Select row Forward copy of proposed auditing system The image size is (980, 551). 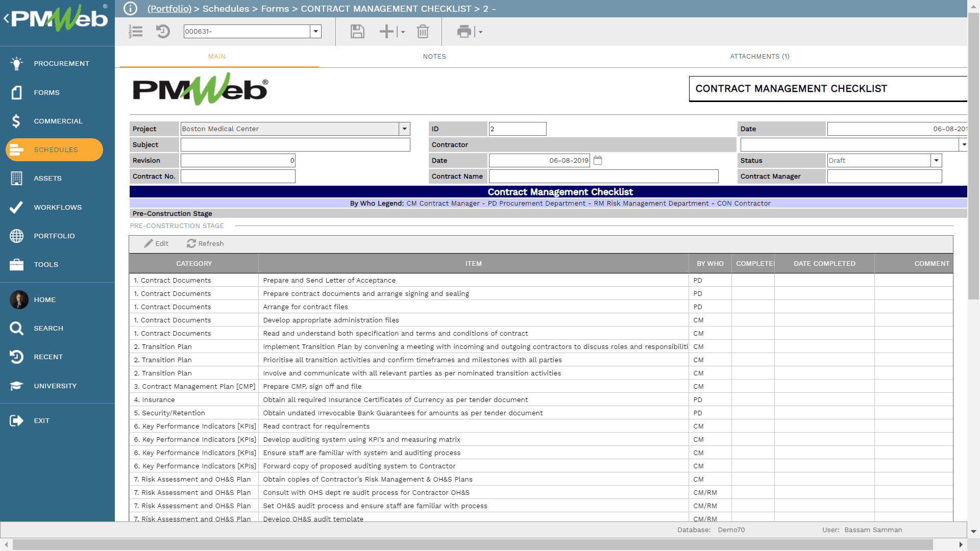(x=541, y=466)
